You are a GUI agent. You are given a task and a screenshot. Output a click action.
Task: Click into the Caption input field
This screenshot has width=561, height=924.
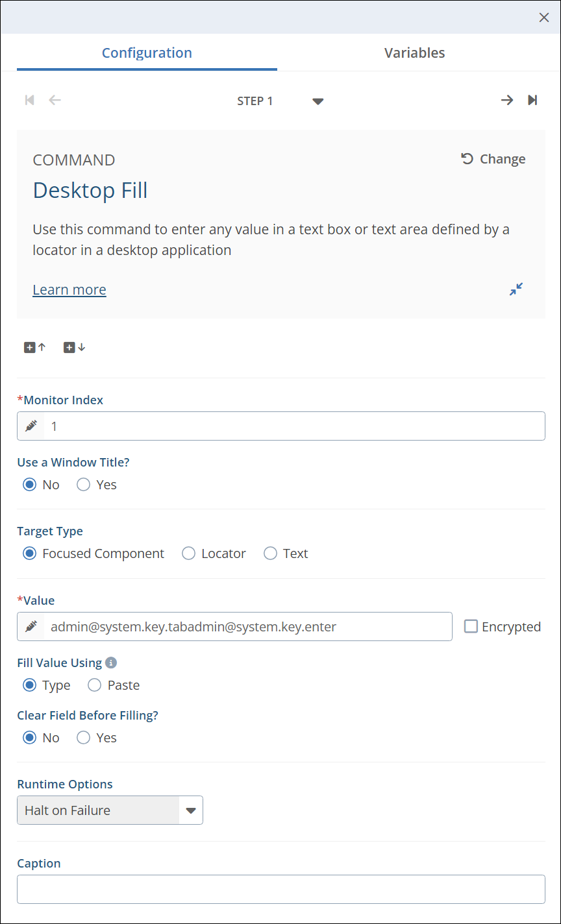pos(280,890)
